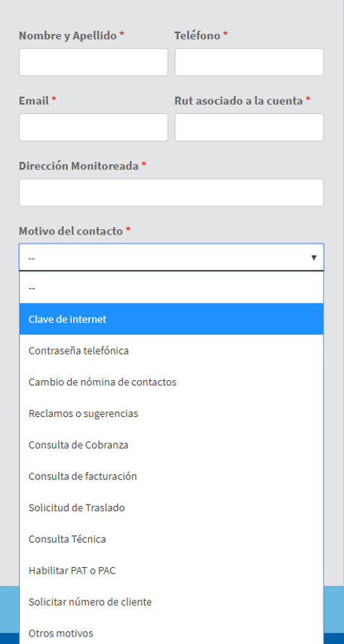The image size is (344, 644).
Task: Choose "Solicitar número de cliente" option
Action: (x=171, y=602)
